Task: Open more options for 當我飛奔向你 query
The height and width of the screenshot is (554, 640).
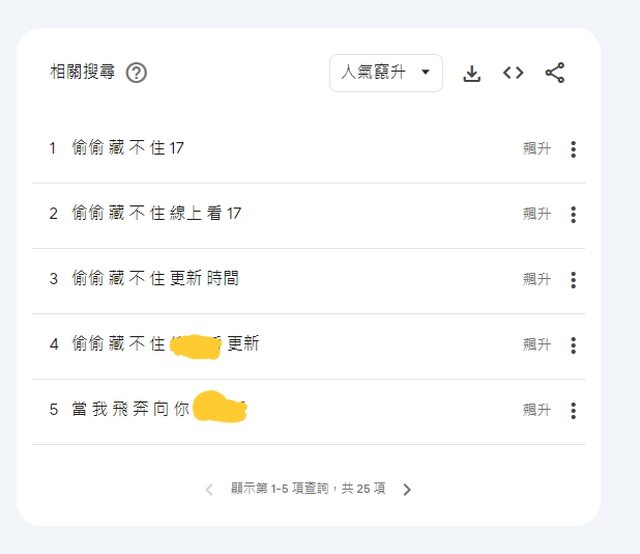Action: [573, 410]
